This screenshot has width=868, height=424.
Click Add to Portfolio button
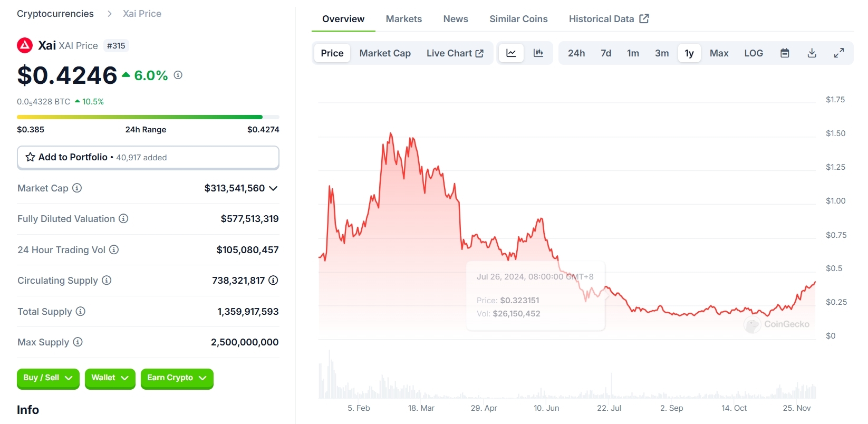[x=148, y=157]
